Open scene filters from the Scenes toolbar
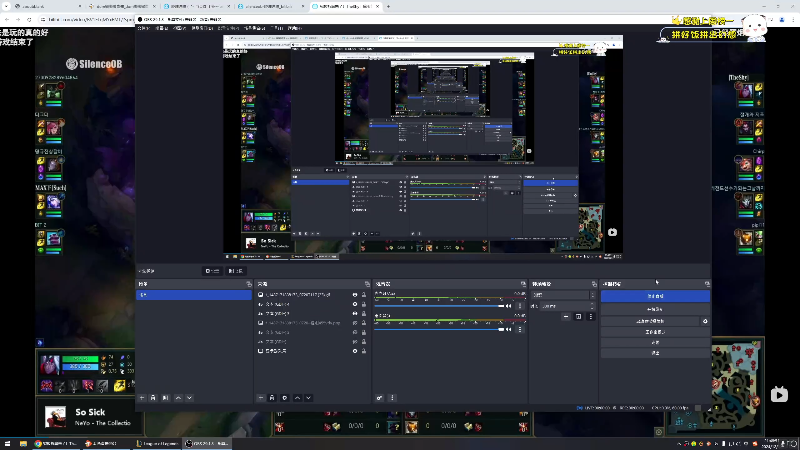Screen dimensions: 800x450 [x=165, y=398]
